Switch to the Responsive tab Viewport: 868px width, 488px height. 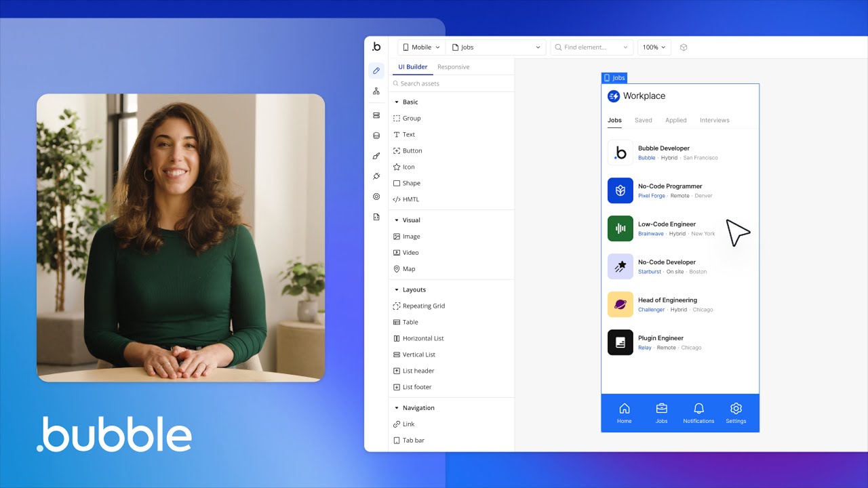coord(453,67)
